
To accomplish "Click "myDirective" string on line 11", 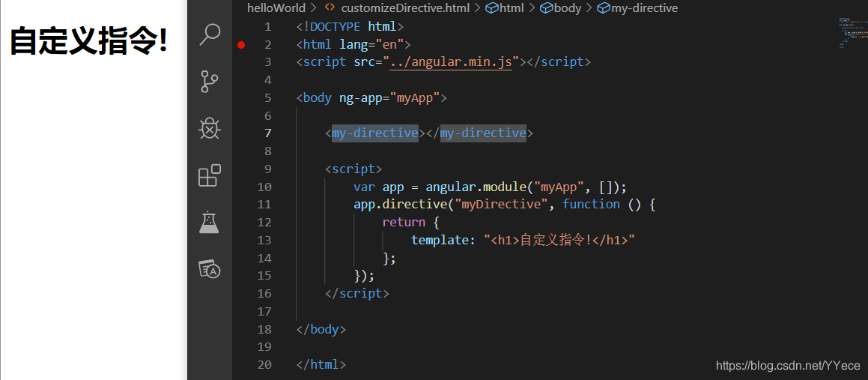I will click(501, 205).
